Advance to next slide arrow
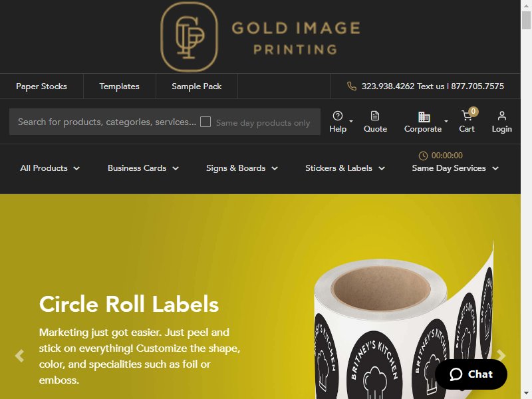This screenshot has width=532, height=399. pyautogui.click(x=501, y=356)
